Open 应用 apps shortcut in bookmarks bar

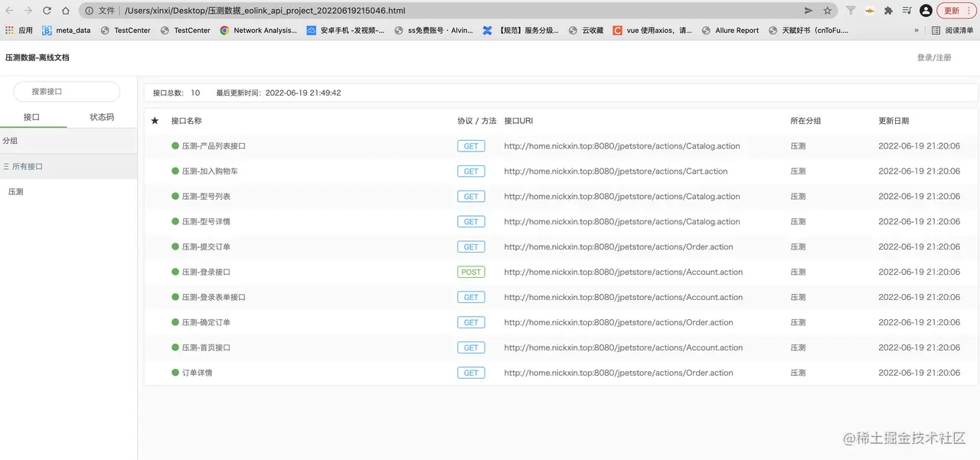point(19,31)
